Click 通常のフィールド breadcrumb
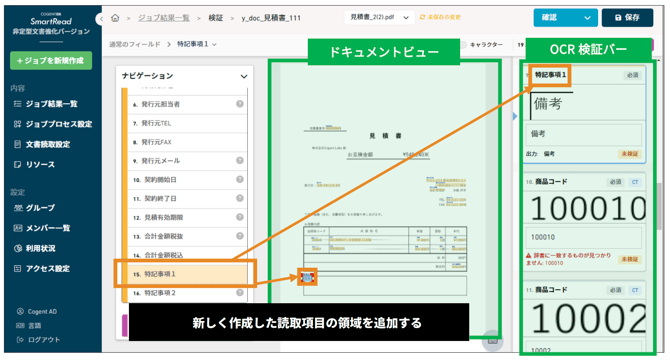This screenshot has width=670, height=361. (135, 44)
